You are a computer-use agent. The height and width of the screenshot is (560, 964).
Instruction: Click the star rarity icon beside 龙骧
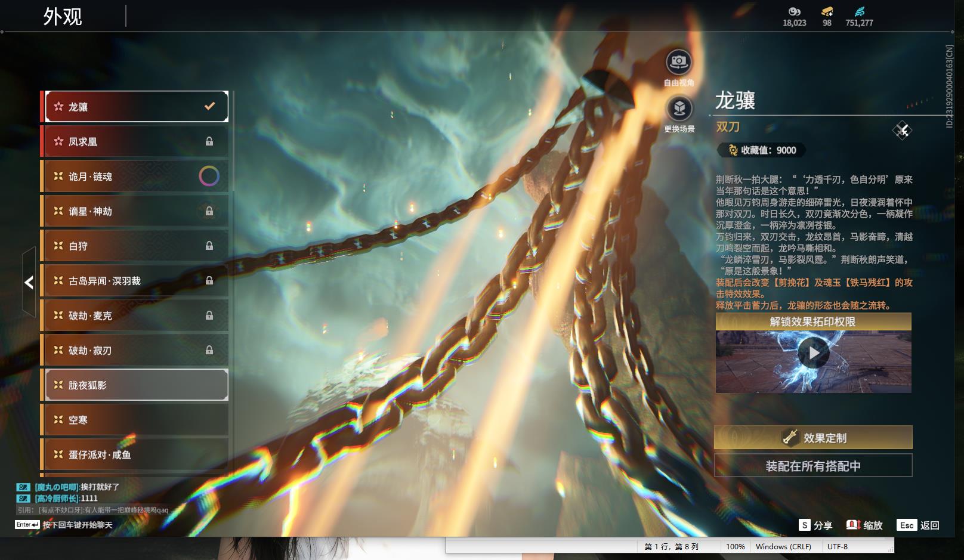click(58, 107)
